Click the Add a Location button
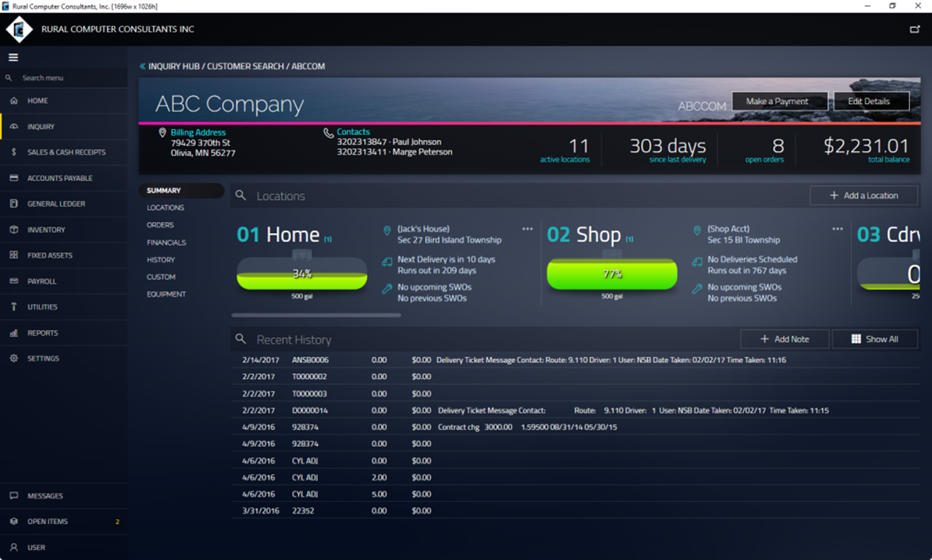The height and width of the screenshot is (560, 932). tap(863, 195)
